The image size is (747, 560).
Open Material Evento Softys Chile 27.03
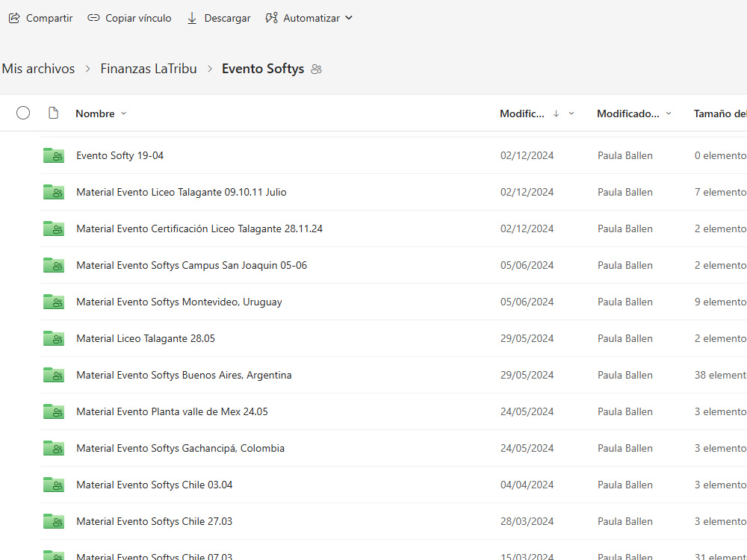tap(155, 521)
